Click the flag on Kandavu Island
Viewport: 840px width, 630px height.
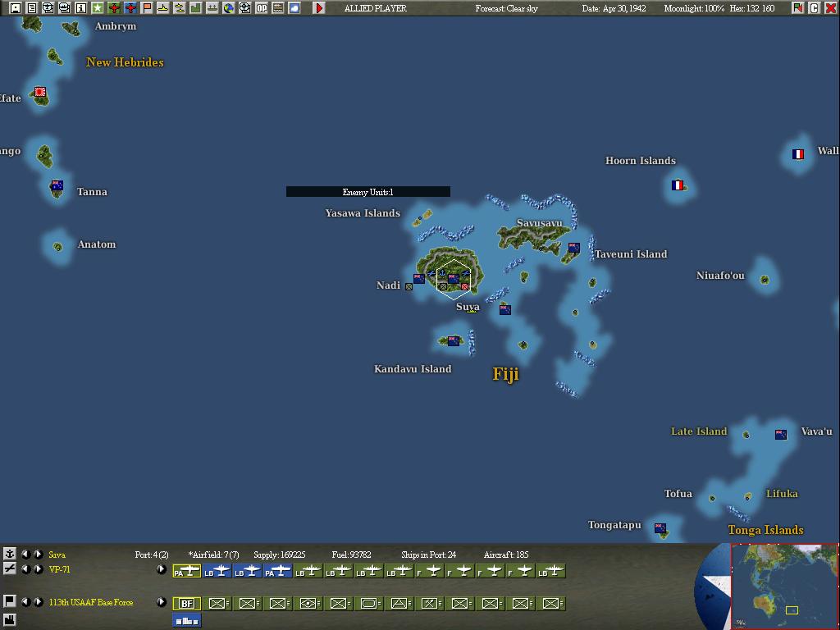point(454,340)
